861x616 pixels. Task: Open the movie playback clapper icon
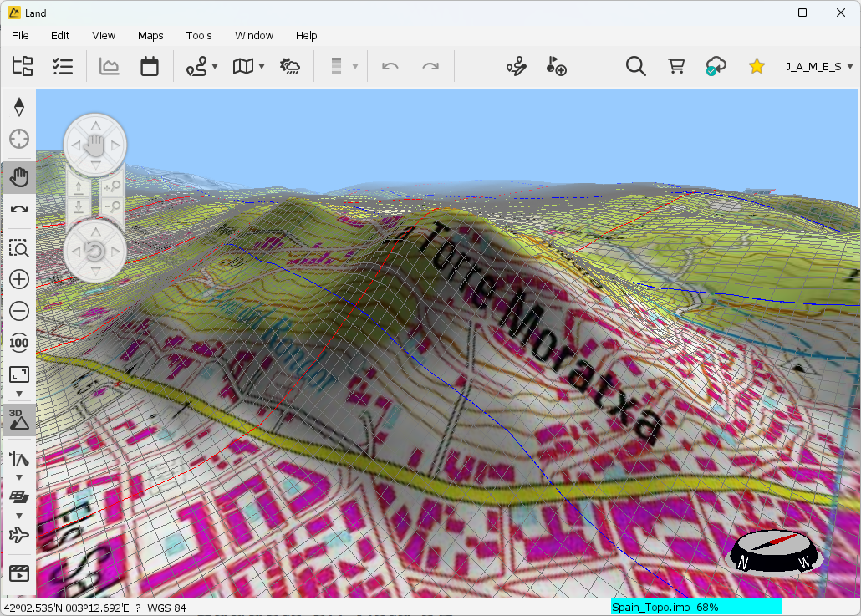click(19, 573)
